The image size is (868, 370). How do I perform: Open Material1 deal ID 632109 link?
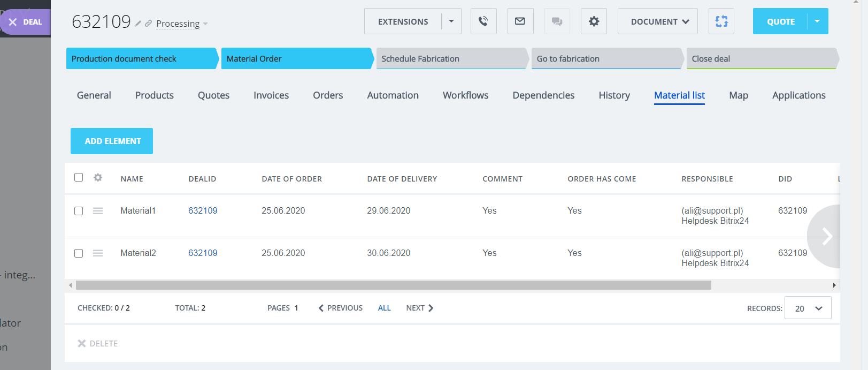(x=203, y=211)
